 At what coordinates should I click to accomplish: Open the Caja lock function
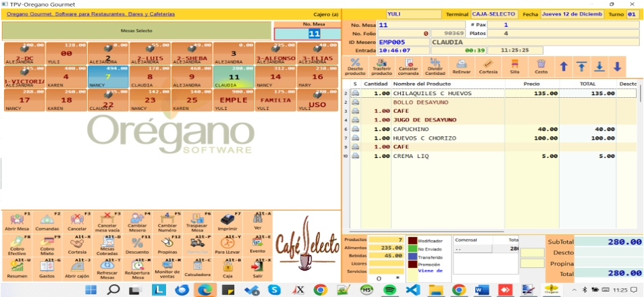[x=227, y=269]
